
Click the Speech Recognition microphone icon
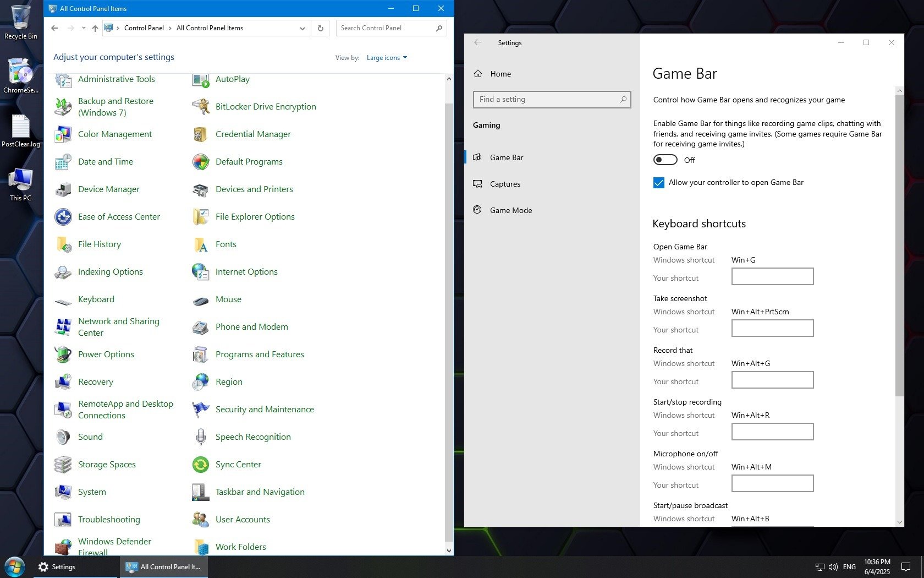(x=201, y=437)
